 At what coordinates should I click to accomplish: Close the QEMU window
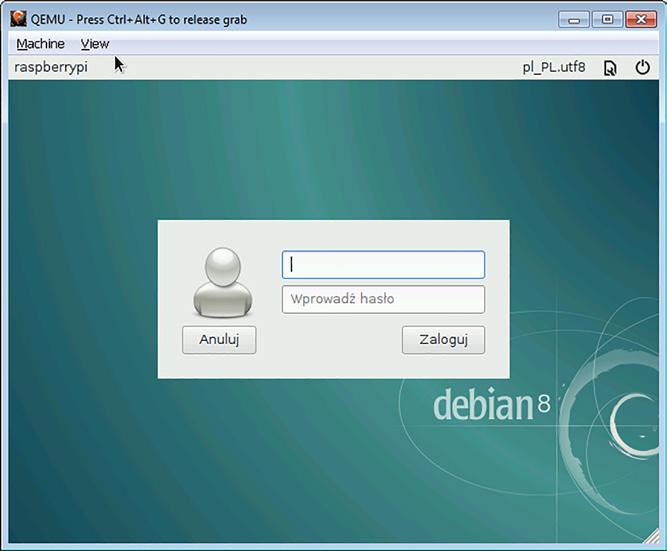pos(641,20)
